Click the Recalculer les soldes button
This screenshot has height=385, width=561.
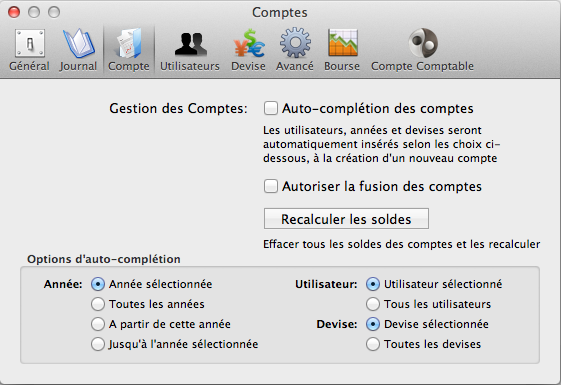346,219
